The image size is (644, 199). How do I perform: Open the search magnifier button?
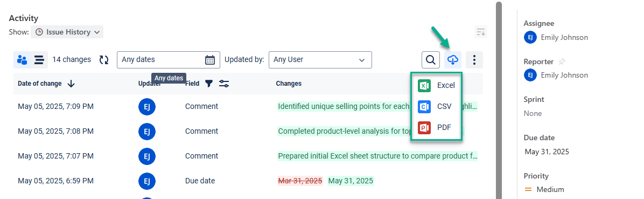click(x=430, y=60)
